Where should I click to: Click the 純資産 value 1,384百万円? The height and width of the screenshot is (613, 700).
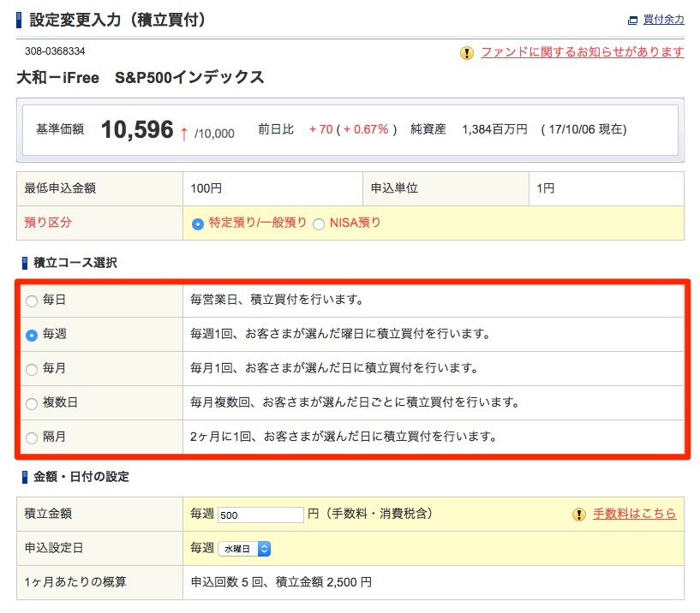click(494, 129)
